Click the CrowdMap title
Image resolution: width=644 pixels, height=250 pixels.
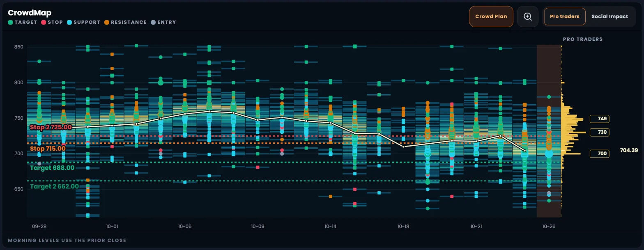pyautogui.click(x=30, y=13)
